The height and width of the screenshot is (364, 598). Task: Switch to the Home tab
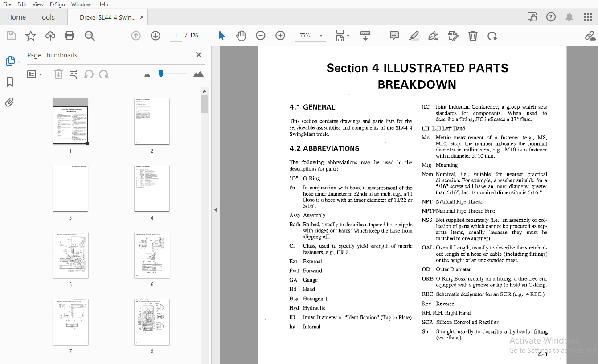tap(16, 17)
